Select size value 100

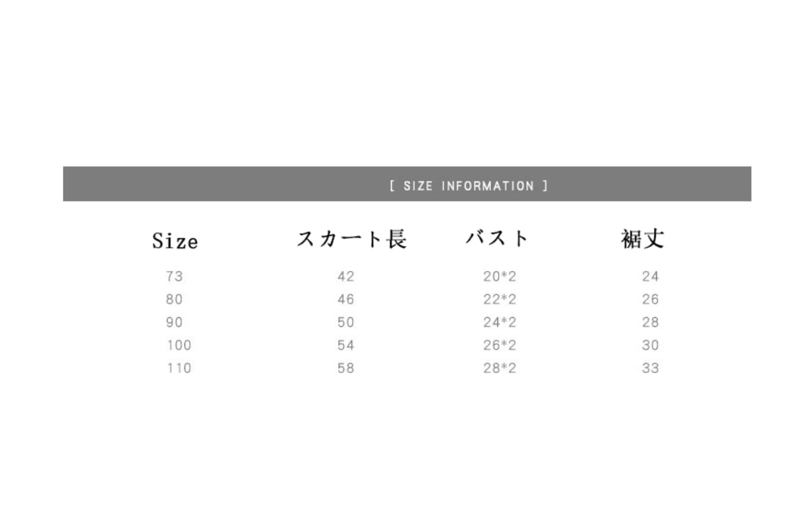(x=179, y=345)
